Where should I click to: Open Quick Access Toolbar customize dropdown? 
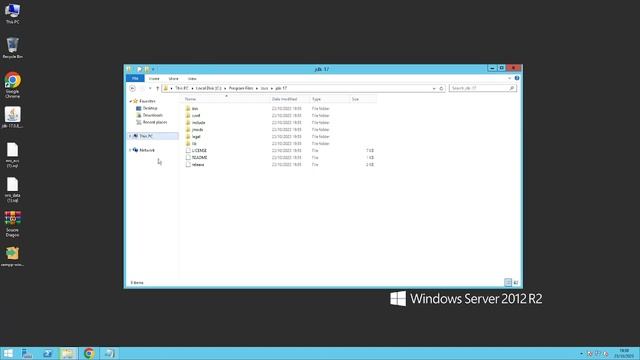pyautogui.click(x=153, y=69)
